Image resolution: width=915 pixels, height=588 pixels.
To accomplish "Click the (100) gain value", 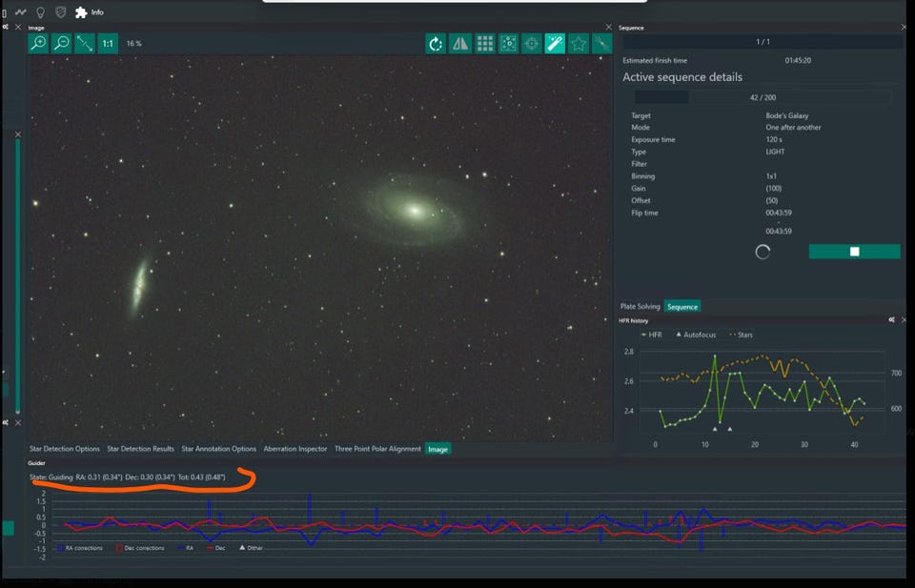I will [773, 189].
